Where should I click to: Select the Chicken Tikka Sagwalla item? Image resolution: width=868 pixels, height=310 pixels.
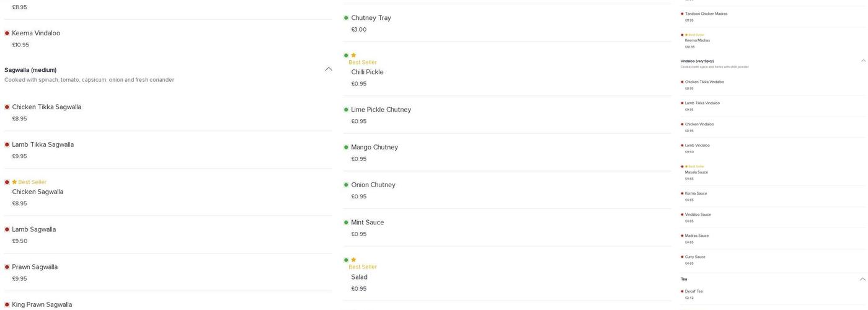pos(46,107)
